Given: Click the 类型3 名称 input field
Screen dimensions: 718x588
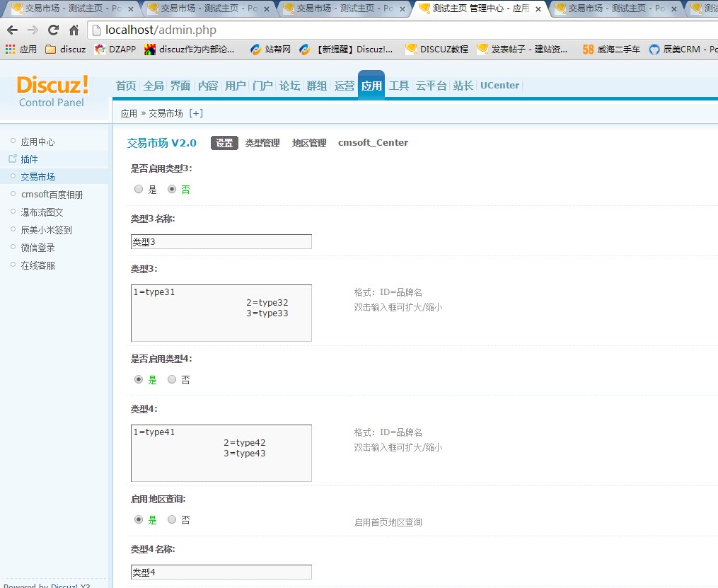Looking at the screenshot, I should point(221,242).
